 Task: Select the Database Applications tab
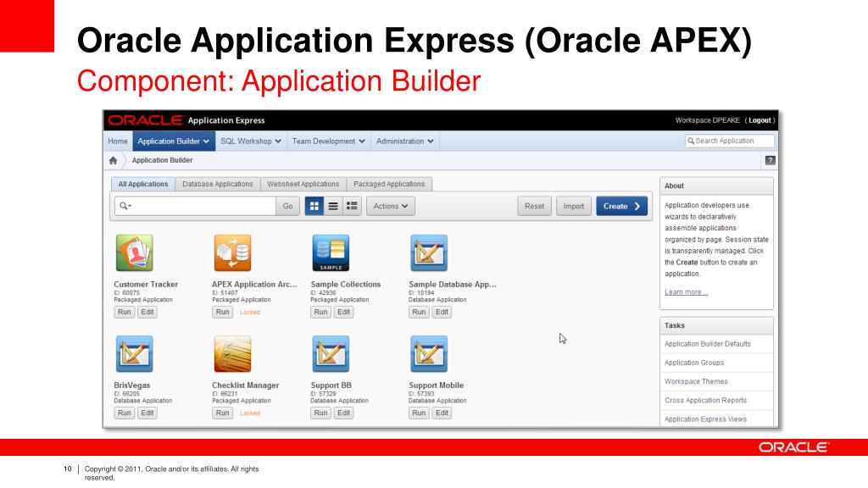tap(218, 184)
